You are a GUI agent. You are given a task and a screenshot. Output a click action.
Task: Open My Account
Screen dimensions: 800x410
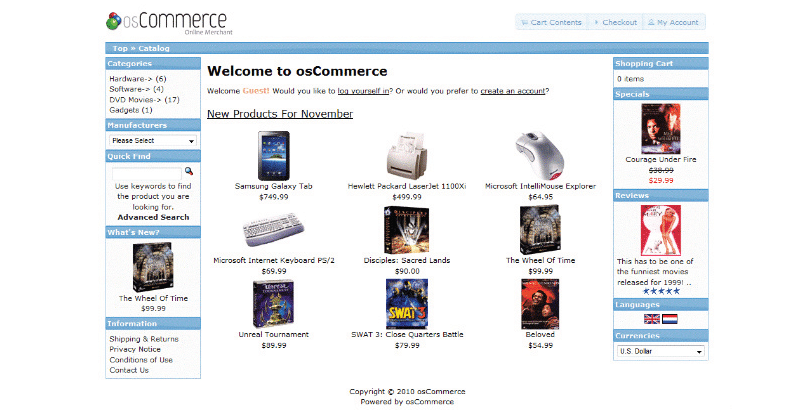[x=673, y=22]
